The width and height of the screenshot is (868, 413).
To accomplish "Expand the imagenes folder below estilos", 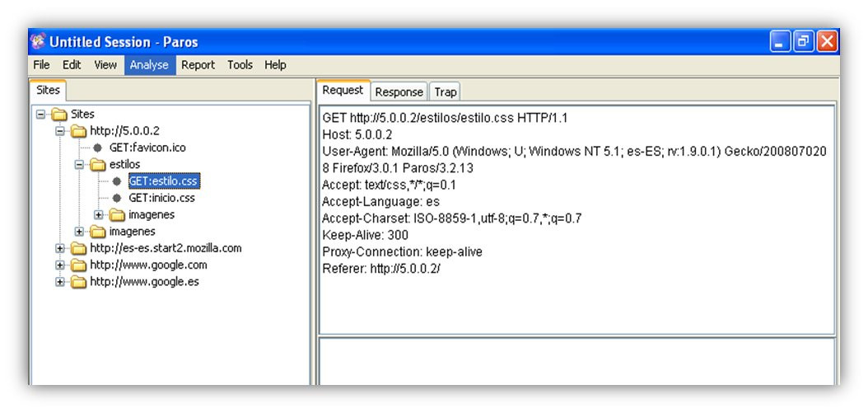I will tap(79, 231).
